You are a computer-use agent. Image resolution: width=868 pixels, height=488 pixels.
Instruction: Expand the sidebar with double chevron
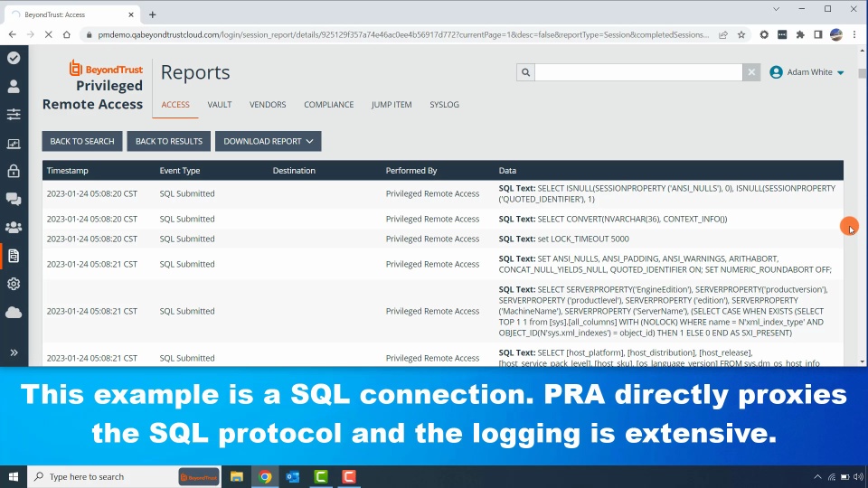[14, 352]
